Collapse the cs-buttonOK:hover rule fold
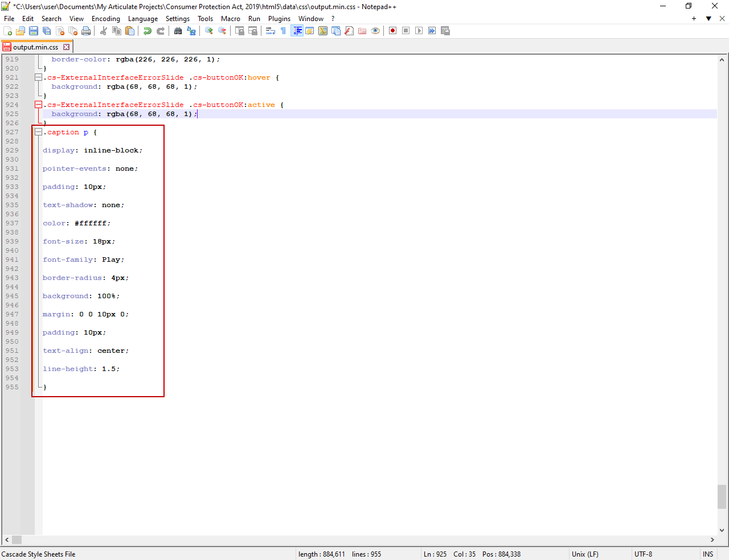This screenshot has height=560, width=729. 38,77
